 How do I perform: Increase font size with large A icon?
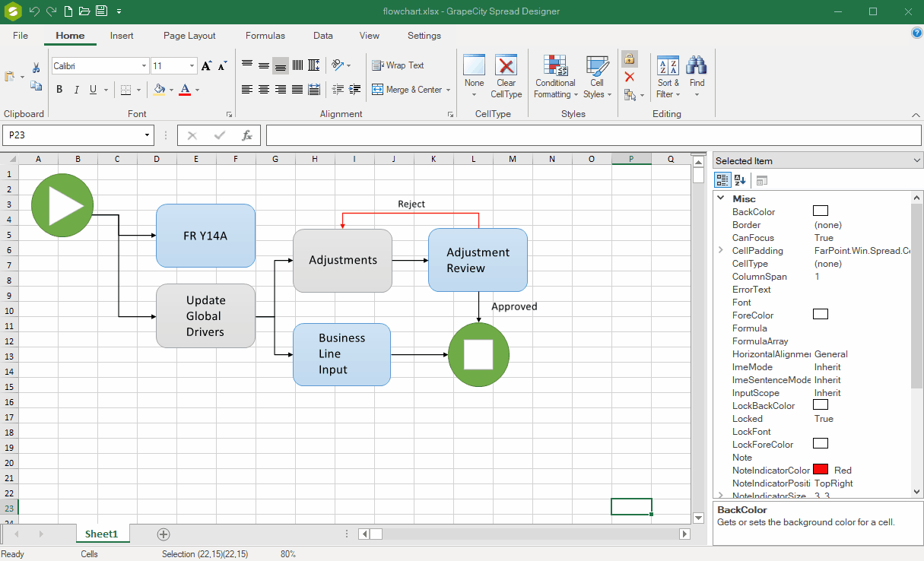(206, 66)
